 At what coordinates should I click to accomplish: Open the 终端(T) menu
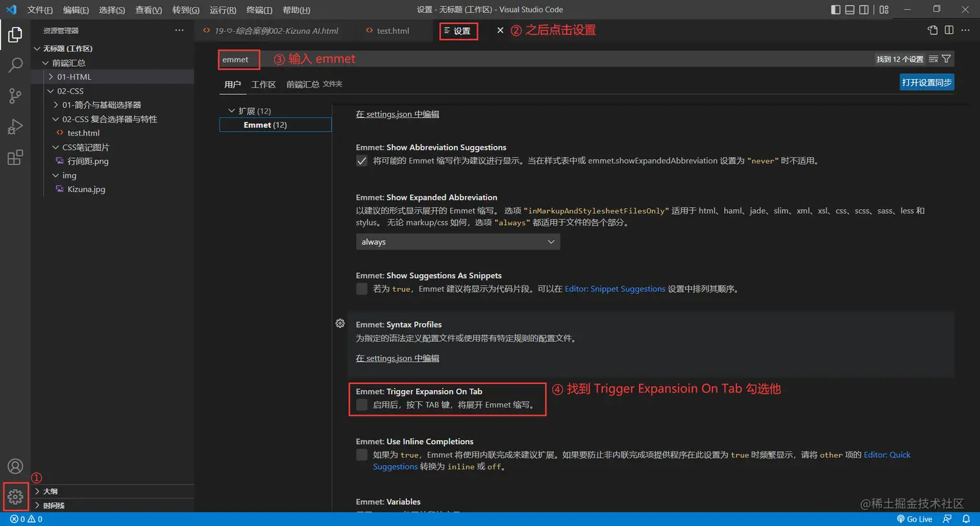tap(259, 10)
